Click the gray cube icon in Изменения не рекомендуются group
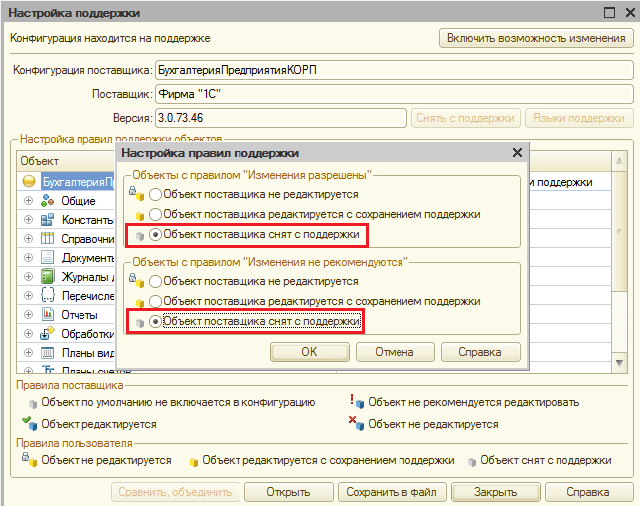This screenshot has width=640, height=506. 140,323
